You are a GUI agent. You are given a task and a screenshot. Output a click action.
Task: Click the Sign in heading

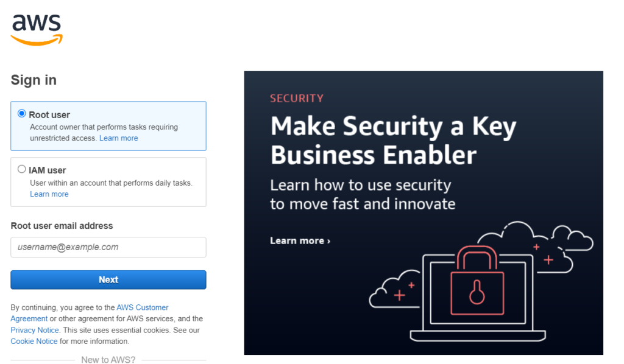(x=34, y=80)
